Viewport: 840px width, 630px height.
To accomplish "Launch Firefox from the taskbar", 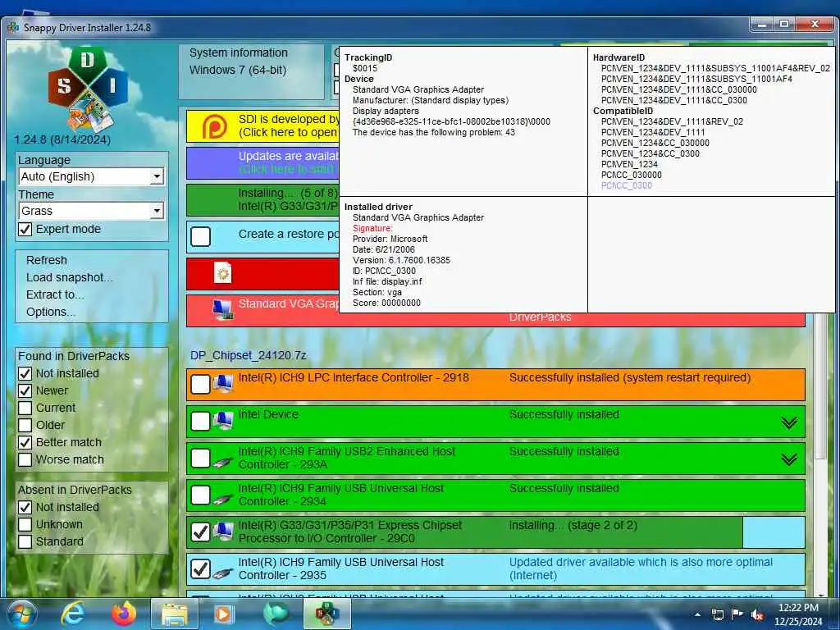I will 124,614.
